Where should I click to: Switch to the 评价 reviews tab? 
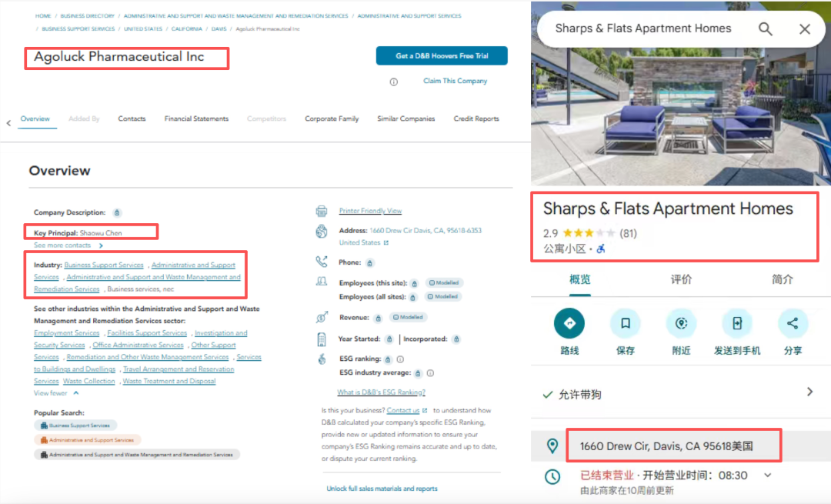click(x=681, y=279)
